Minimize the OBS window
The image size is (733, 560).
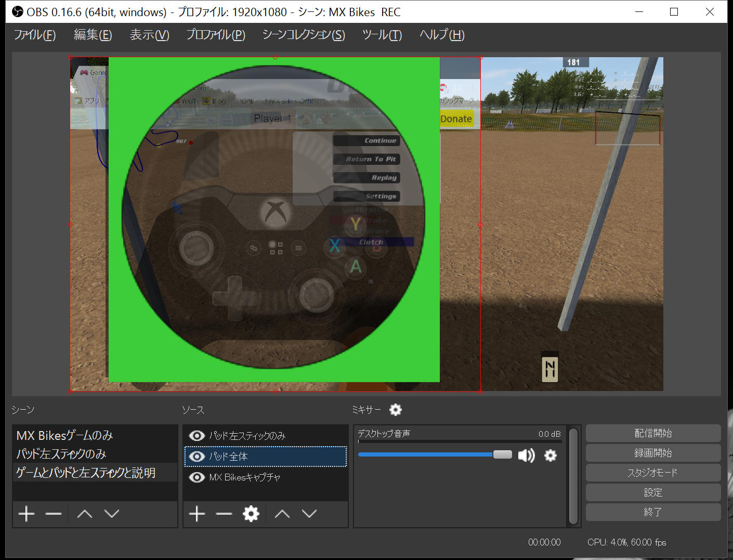[x=639, y=11]
